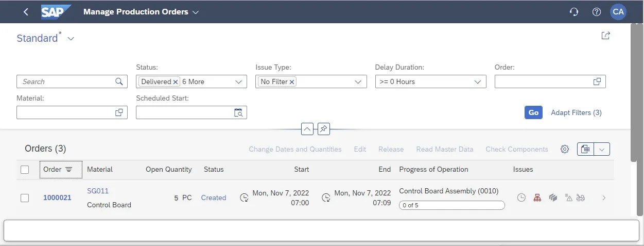Click the 0 of 5 progress bar
Viewport: 644px width, 246px height.
pos(452,205)
